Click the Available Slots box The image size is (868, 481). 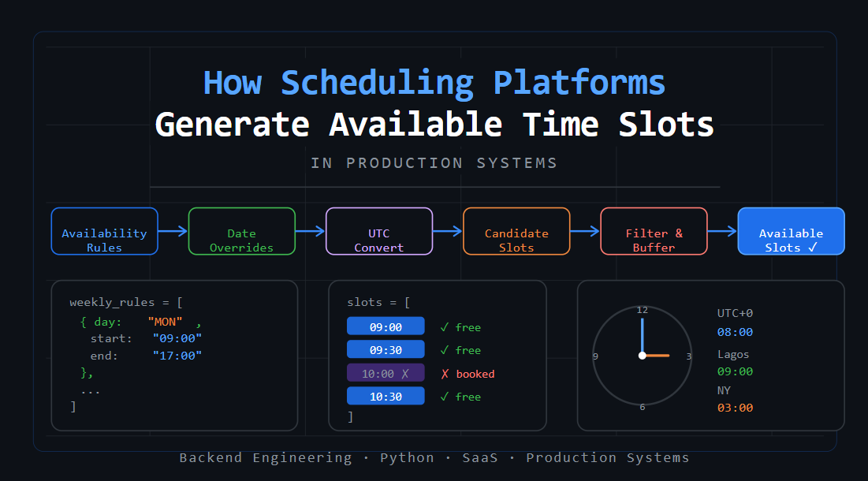[791, 231]
